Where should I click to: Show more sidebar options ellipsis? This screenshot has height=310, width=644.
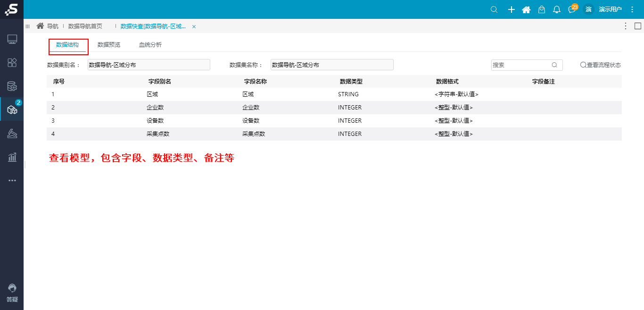(12, 180)
